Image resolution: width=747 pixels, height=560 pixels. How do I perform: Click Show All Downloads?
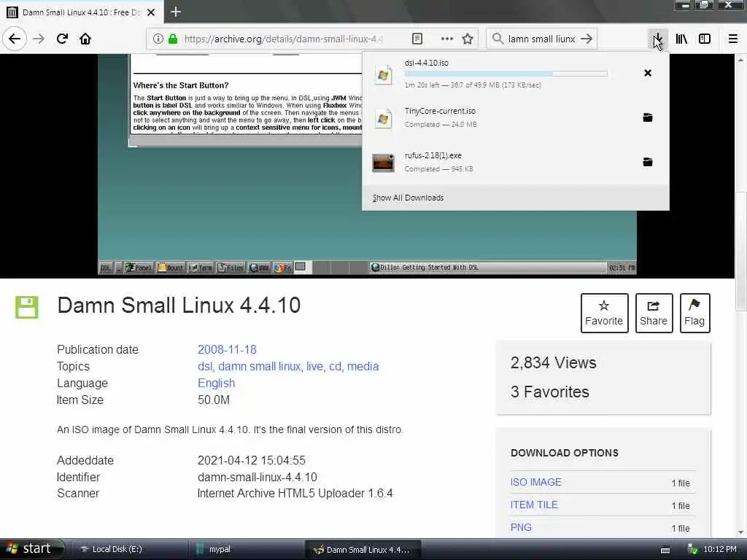click(408, 198)
